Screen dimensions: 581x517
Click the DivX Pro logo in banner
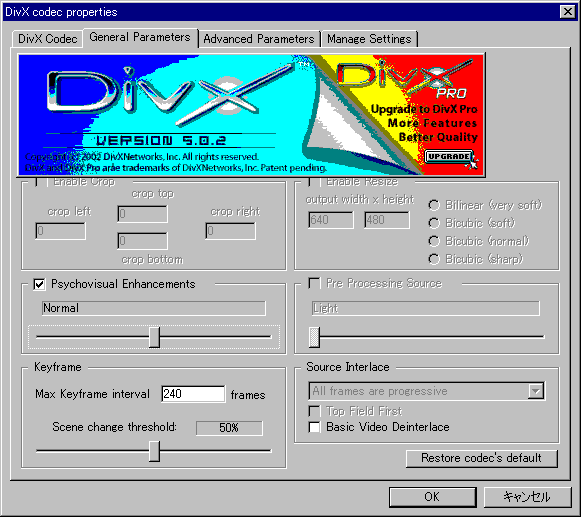tap(404, 80)
